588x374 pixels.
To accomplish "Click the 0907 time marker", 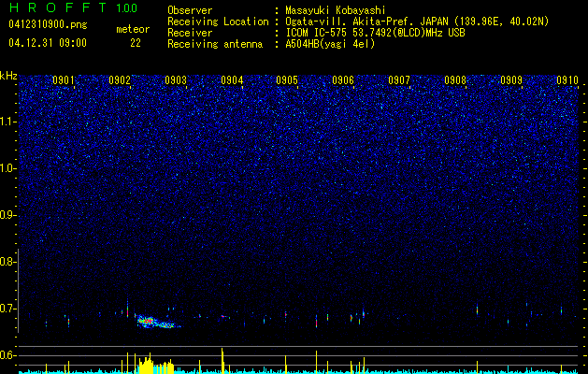I will click(399, 80).
